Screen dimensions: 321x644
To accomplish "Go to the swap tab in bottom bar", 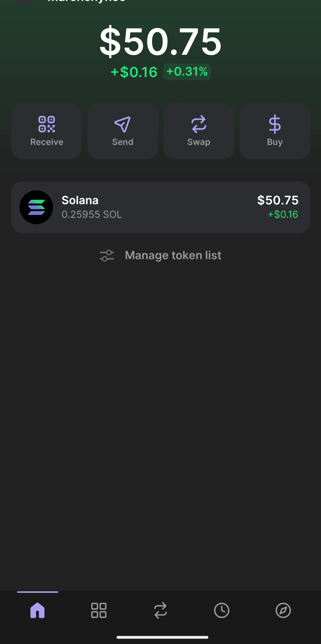I will tap(160, 610).
